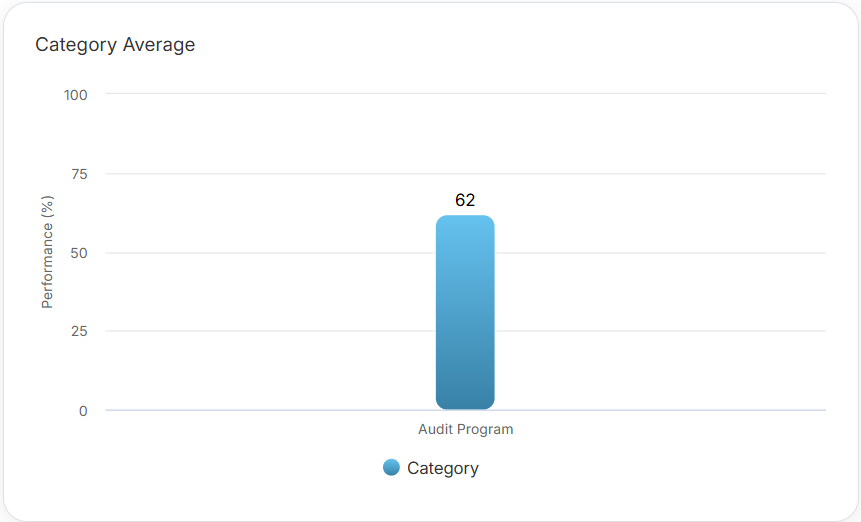Image resolution: width=861 pixels, height=522 pixels.
Task: Click the 0 y-axis tick label
Action: (83, 410)
